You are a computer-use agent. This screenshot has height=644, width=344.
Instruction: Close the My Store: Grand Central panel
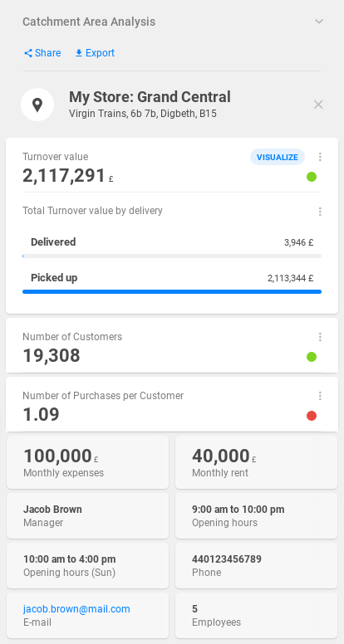tap(318, 105)
